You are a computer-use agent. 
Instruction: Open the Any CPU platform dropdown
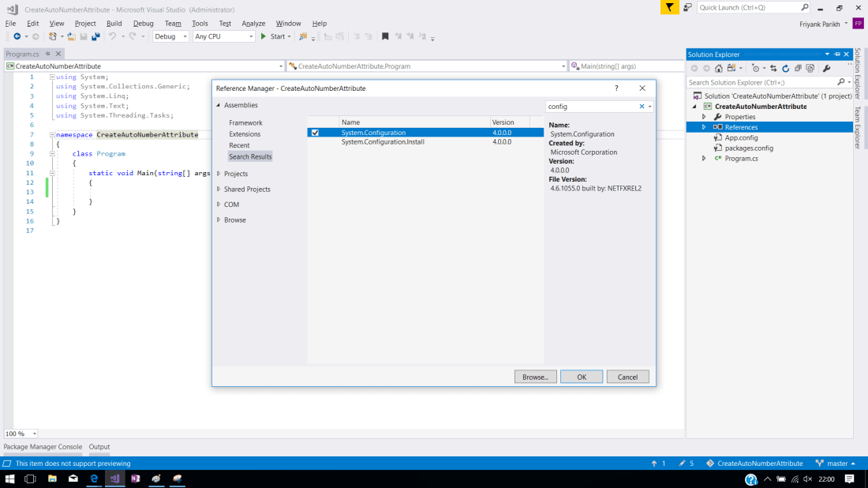tap(224, 36)
